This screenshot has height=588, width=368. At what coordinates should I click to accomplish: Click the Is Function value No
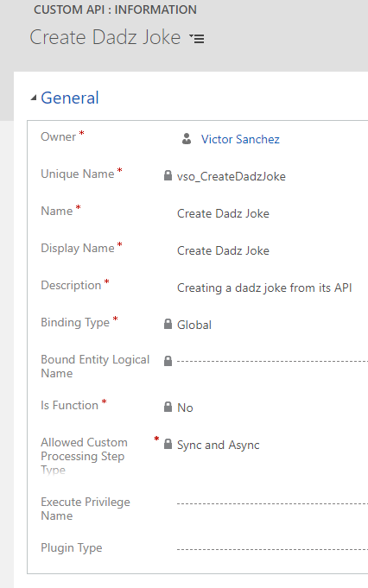coord(185,408)
